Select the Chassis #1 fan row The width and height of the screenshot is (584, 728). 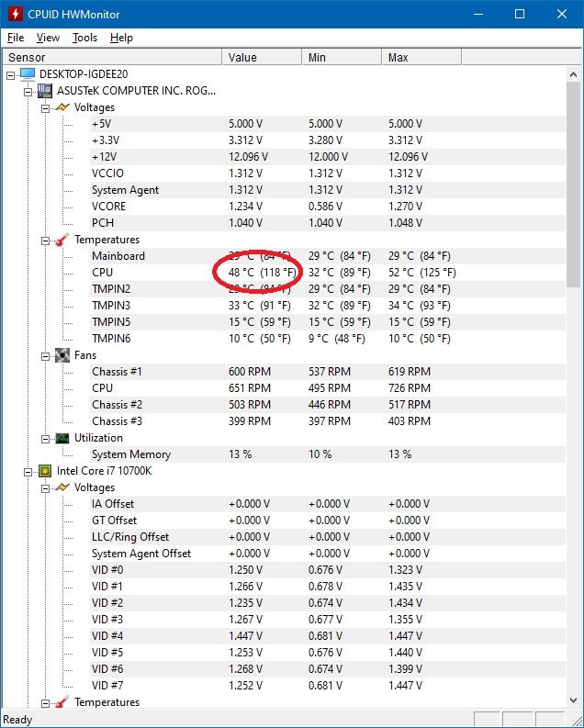pos(328,372)
